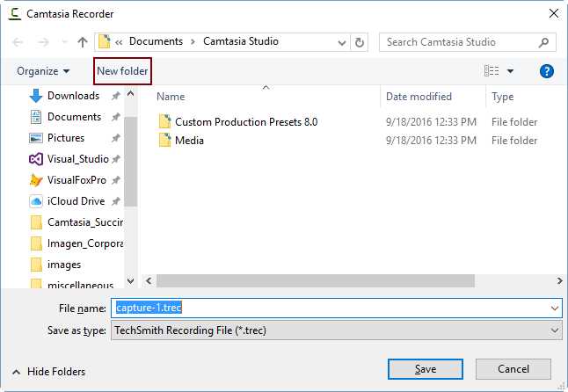The image size is (568, 392).
Task: Click navigation pane scroll down arrow
Action: coord(131,281)
